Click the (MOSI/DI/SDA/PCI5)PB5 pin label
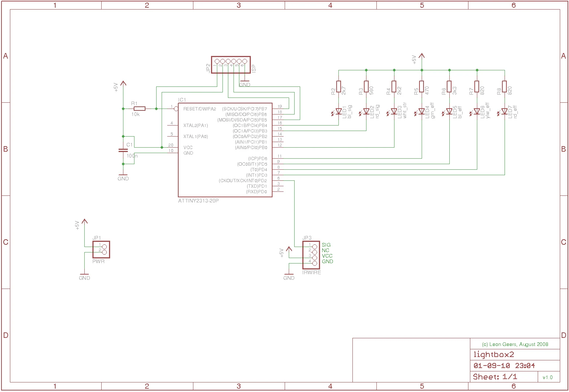 coord(242,120)
